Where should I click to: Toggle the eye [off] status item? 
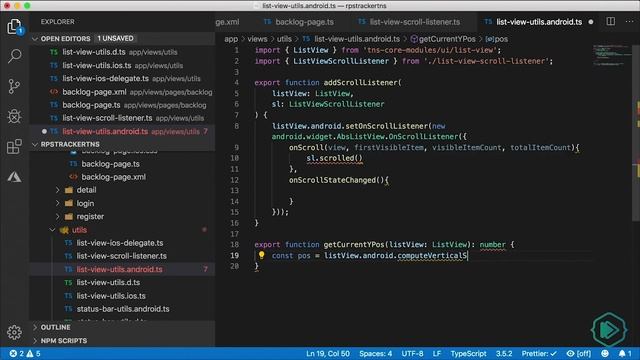coord(579,353)
